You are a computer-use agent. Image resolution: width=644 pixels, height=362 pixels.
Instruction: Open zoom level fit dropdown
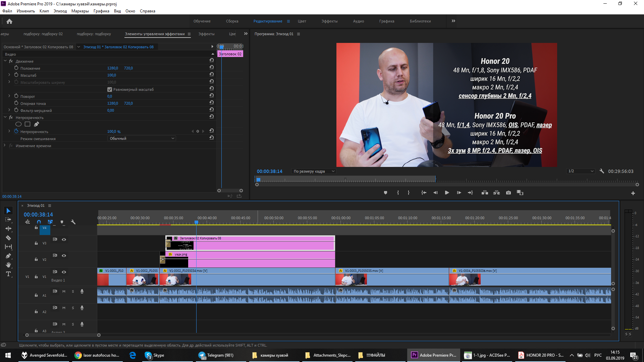point(314,171)
